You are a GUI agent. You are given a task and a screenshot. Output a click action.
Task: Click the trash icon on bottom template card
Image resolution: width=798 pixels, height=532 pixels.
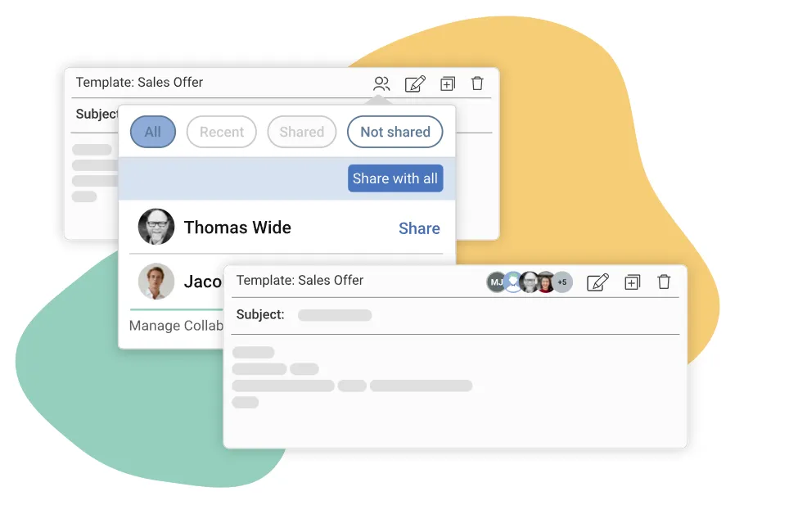(664, 282)
